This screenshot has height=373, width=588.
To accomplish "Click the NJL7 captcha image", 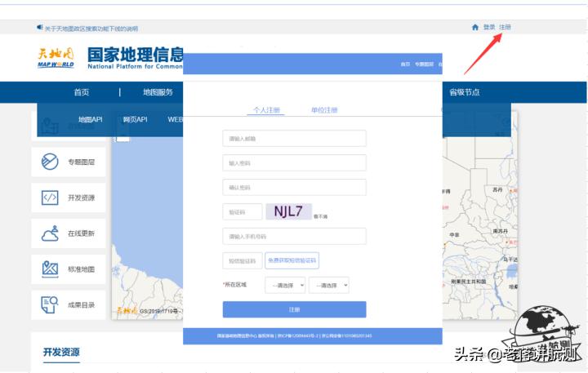I will coord(288,211).
